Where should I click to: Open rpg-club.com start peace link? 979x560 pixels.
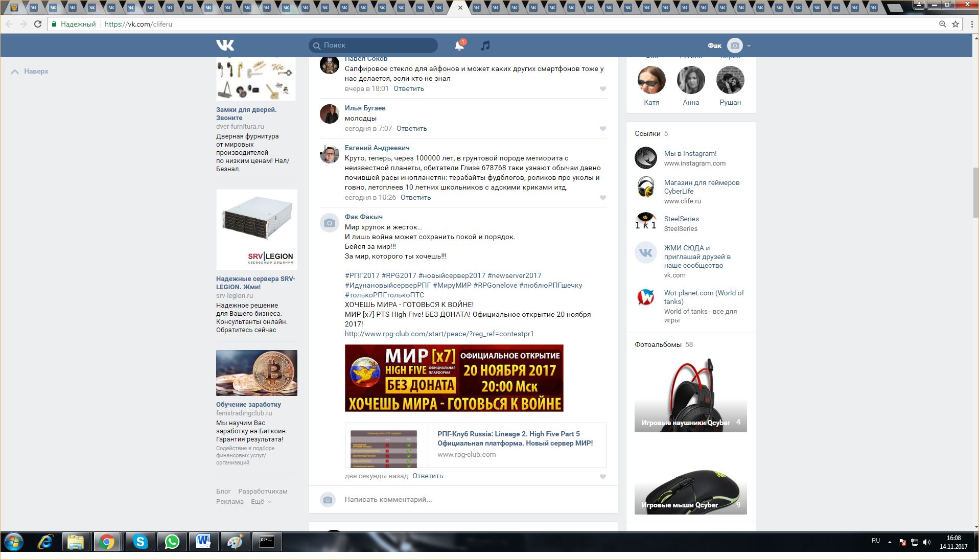point(439,334)
